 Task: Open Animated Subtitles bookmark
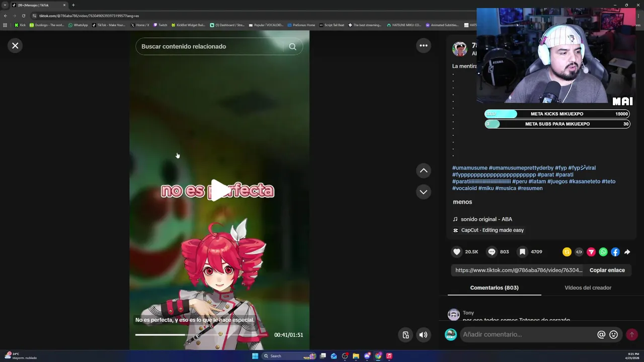point(442,25)
